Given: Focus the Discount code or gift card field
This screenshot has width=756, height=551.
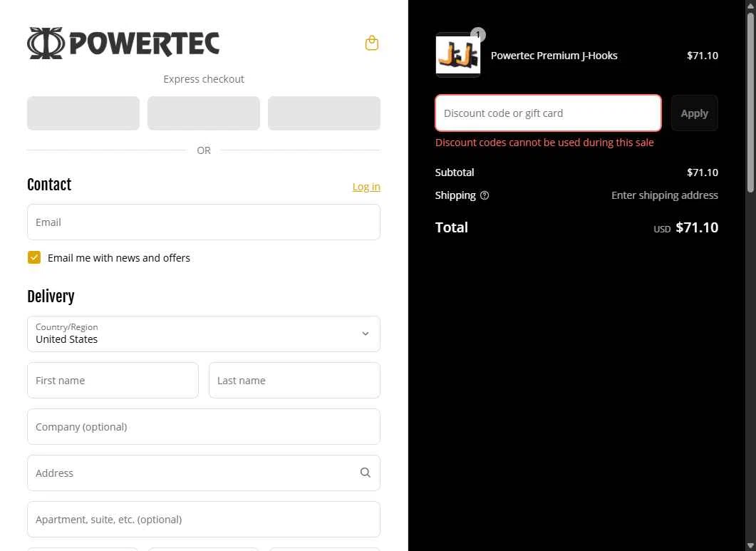Looking at the screenshot, I should (x=548, y=113).
